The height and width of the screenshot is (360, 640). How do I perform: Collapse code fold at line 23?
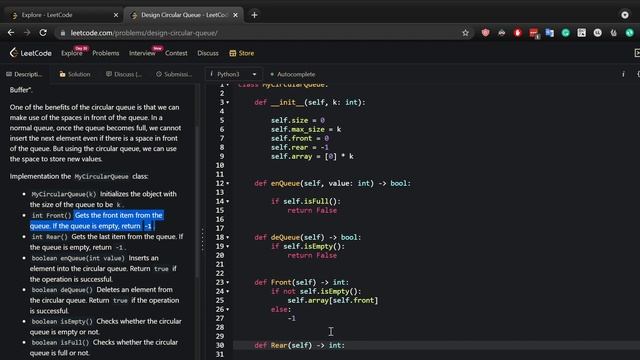point(228,282)
